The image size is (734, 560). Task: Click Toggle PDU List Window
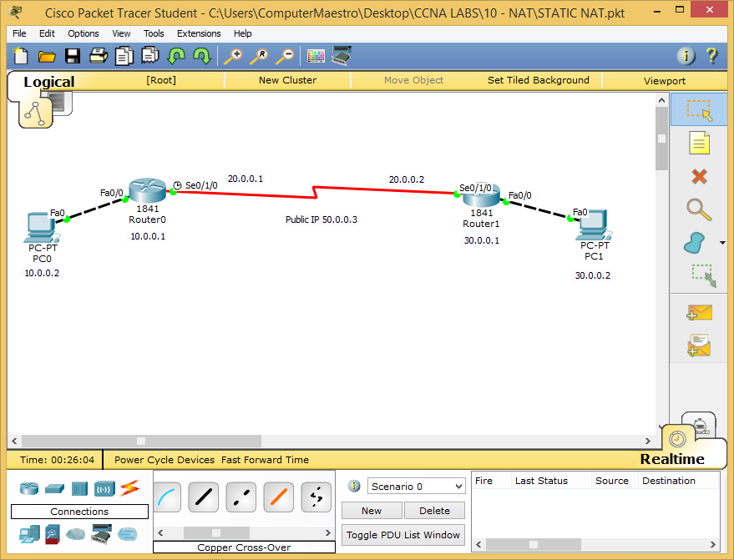[402, 534]
